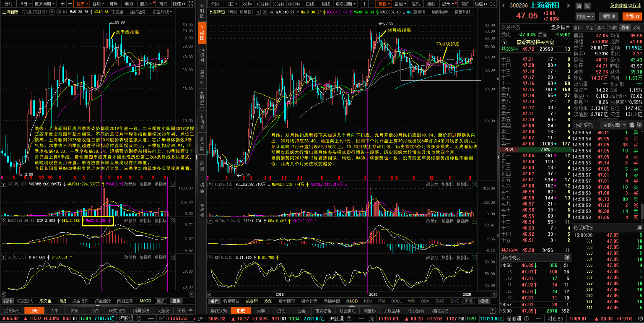Select 分时图 in vertical sidebar
The height and width of the screenshot is (323, 644).
(x=202, y=10)
